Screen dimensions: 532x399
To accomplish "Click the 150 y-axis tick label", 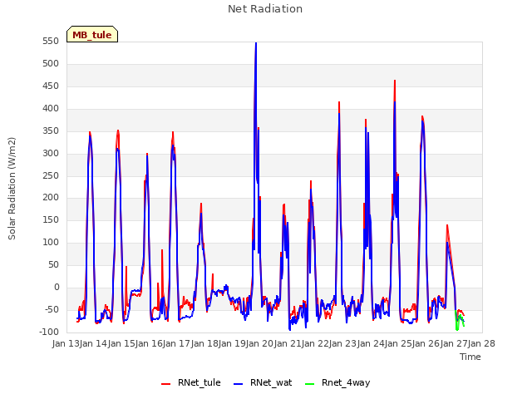I will click(51, 220).
